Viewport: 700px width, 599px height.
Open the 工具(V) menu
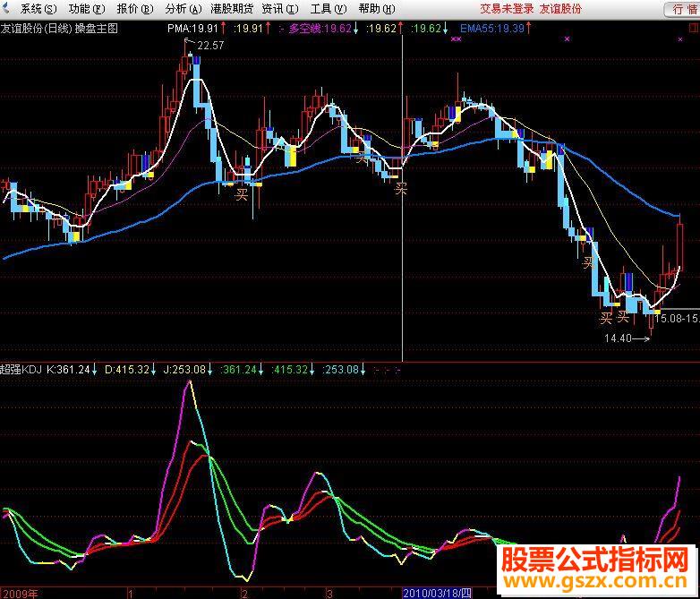tap(329, 9)
